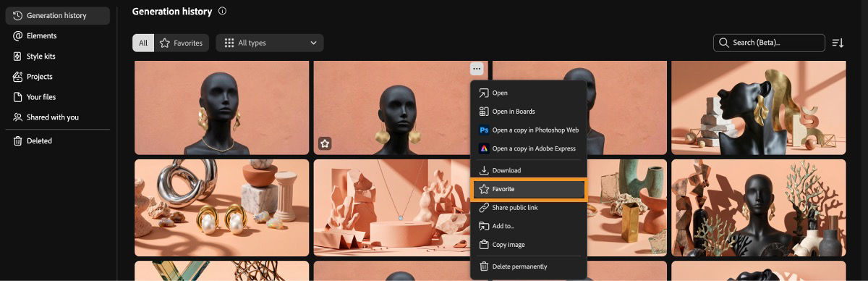
Task: Open the pendant necklace on pedestal thumbnail
Action: coord(391,208)
